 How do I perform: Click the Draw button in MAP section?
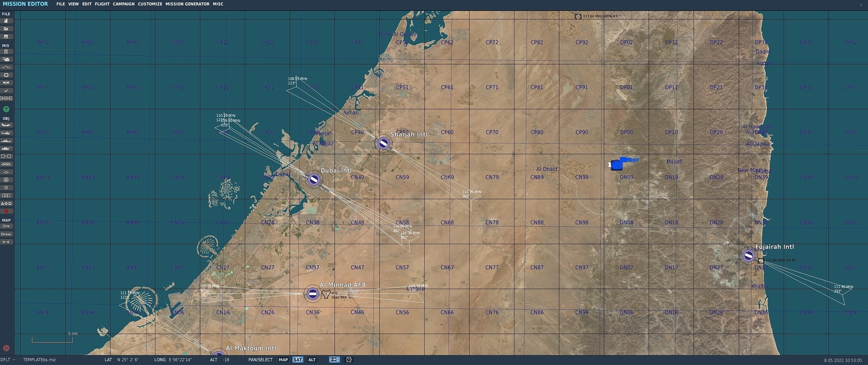[6, 234]
